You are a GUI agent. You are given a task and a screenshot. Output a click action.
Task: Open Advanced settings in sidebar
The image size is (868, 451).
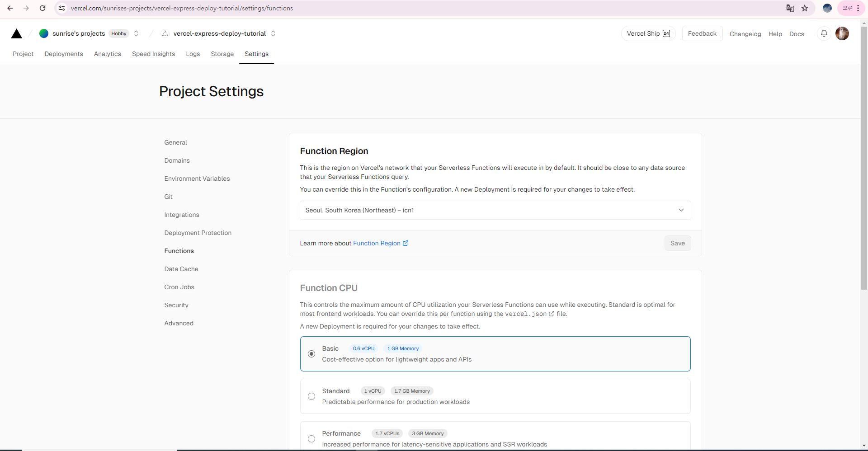click(179, 323)
